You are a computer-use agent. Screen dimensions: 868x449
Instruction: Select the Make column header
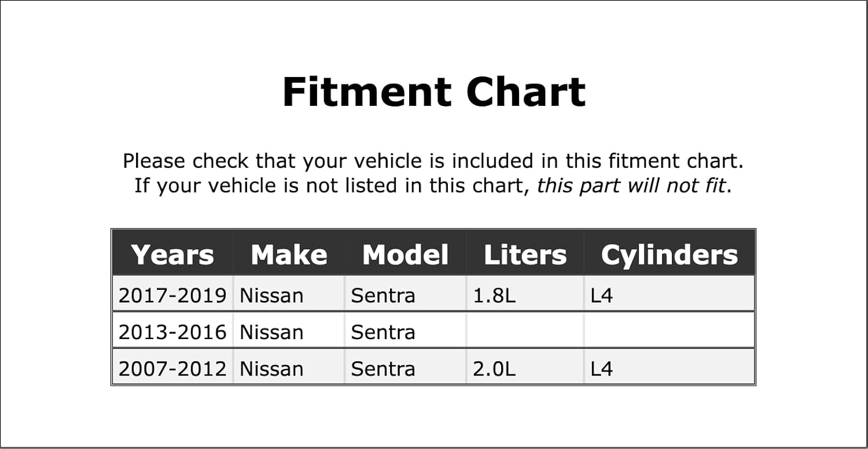point(289,255)
